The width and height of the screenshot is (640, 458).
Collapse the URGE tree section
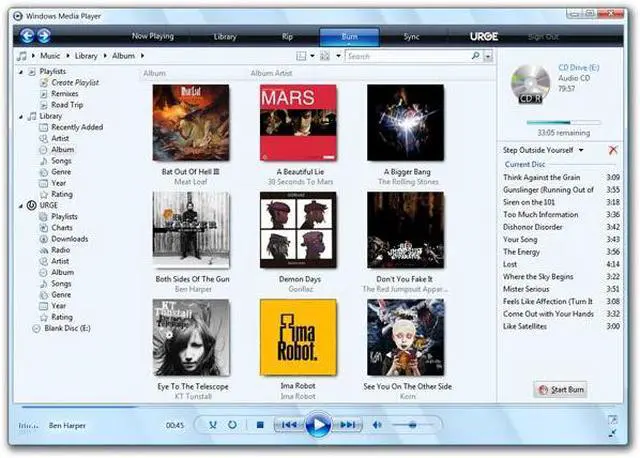(x=21, y=205)
